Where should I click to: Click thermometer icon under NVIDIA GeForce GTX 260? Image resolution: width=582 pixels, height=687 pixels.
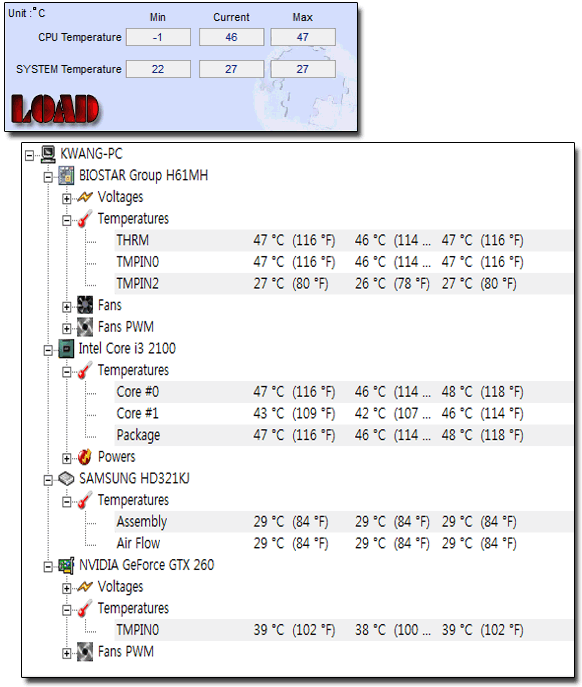pyautogui.click(x=85, y=608)
